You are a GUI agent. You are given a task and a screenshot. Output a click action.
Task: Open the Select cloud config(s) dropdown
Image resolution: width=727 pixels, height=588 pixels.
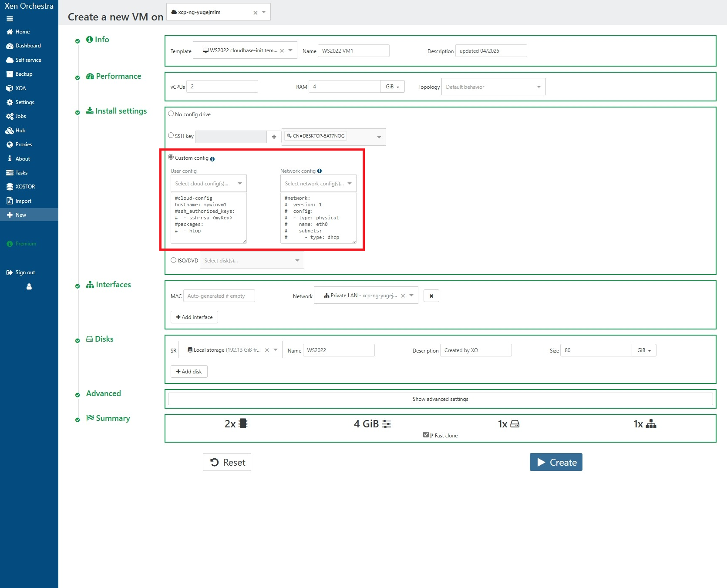(x=209, y=183)
